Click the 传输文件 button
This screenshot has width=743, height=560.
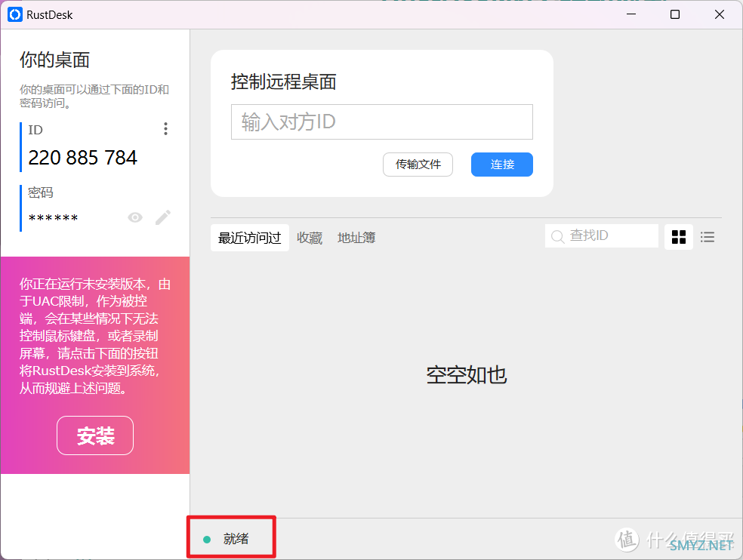[x=418, y=165]
